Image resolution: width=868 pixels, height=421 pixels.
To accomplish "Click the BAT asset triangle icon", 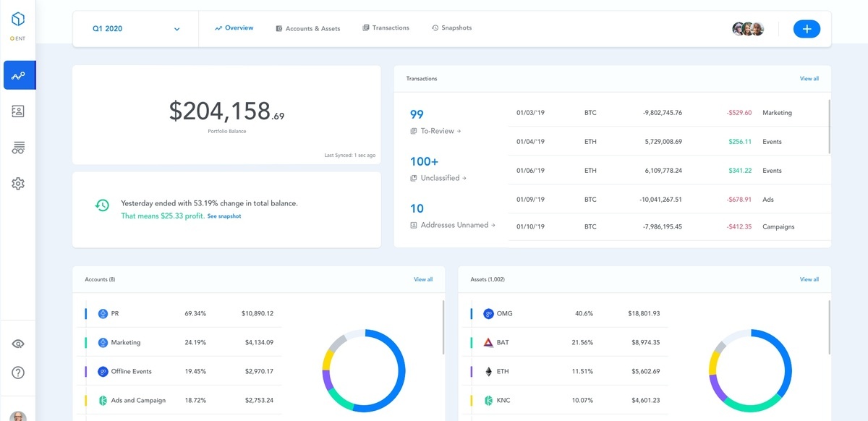I will point(488,342).
